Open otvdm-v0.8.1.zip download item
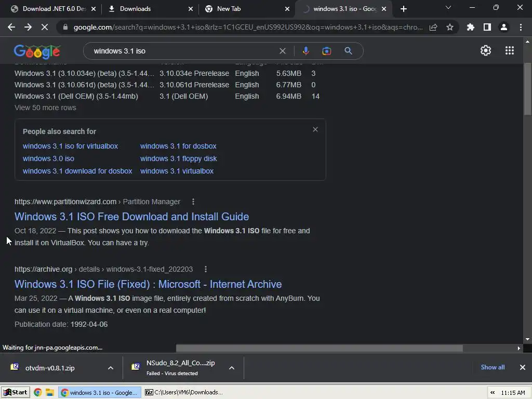The image size is (532, 399). tap(50, 368)
